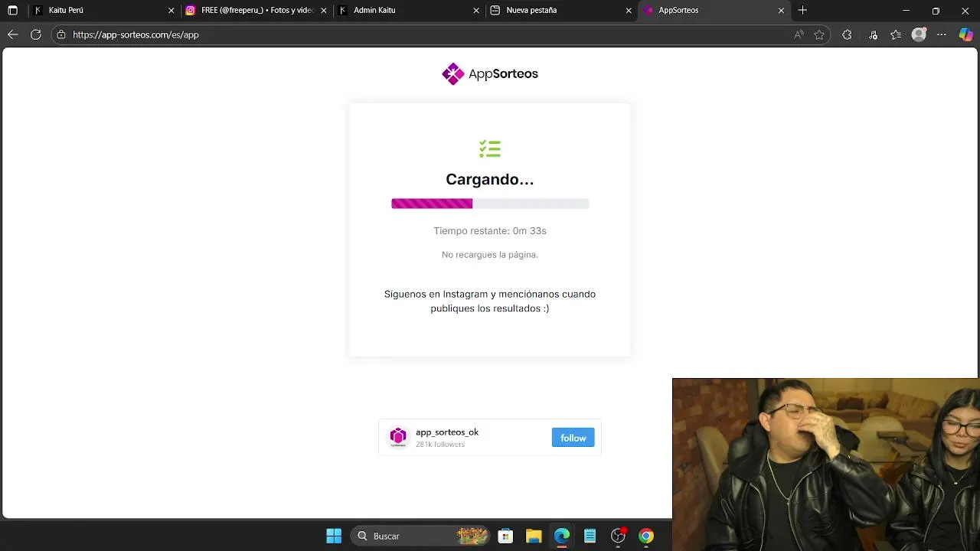Open Google Chrome from the taskbar
This screenshot has width=980, height=551.
[646, 536]
